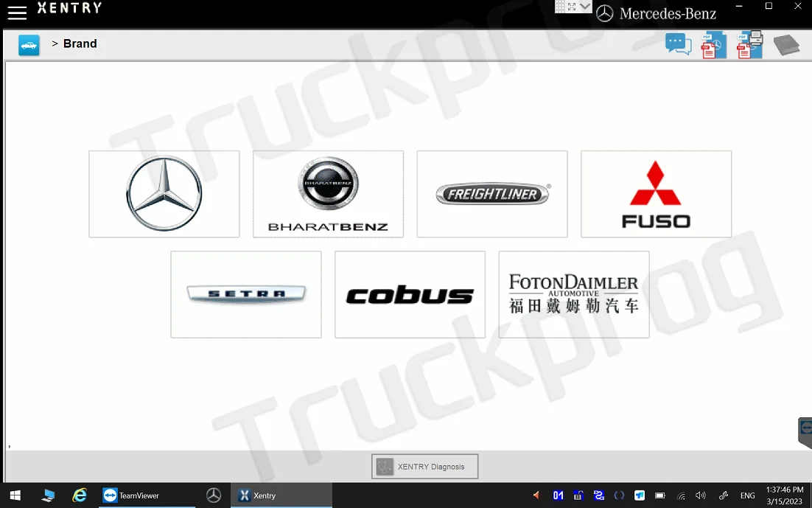Switch to the Xentry taskbar window
The image size is (812, 508).
[281, 495]
